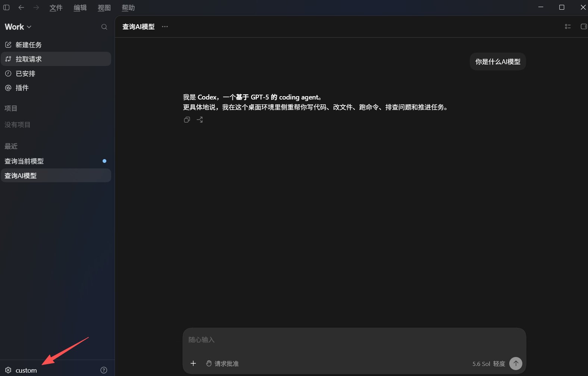This screenshot has width=588, height=376.
Task: Toggle the right side panel icon
Action: [584, 26]
